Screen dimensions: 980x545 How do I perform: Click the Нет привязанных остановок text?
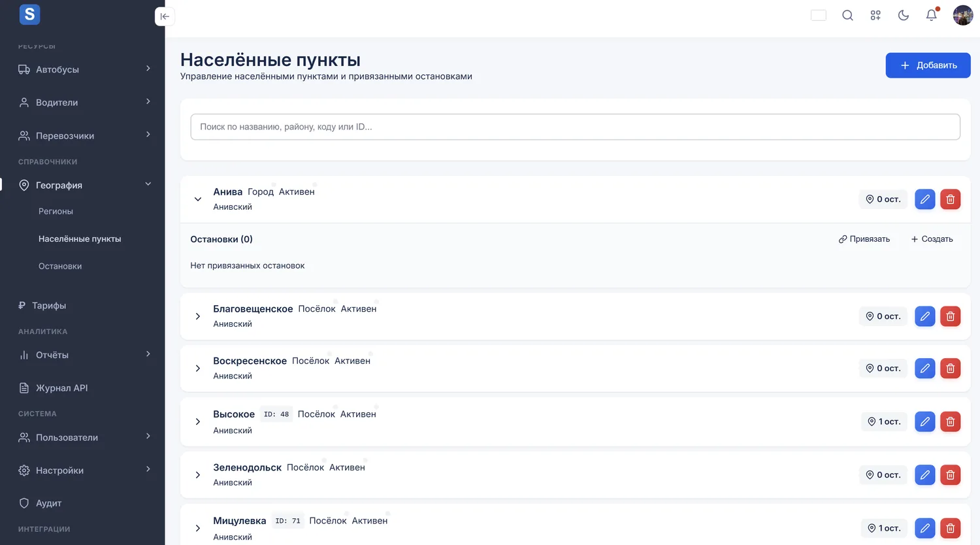(247, 265)
